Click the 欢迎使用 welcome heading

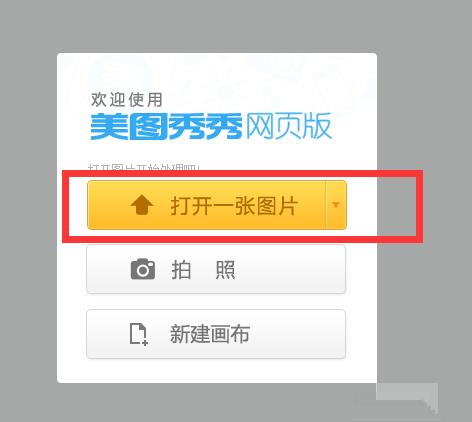tap(127, 100)
